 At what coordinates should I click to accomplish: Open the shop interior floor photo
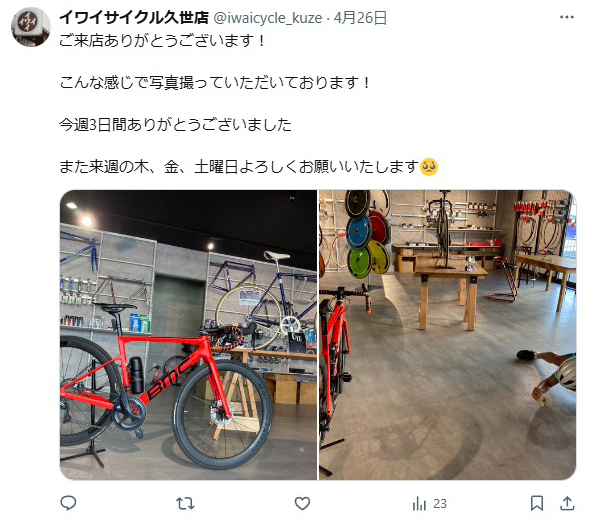[447, 335]
